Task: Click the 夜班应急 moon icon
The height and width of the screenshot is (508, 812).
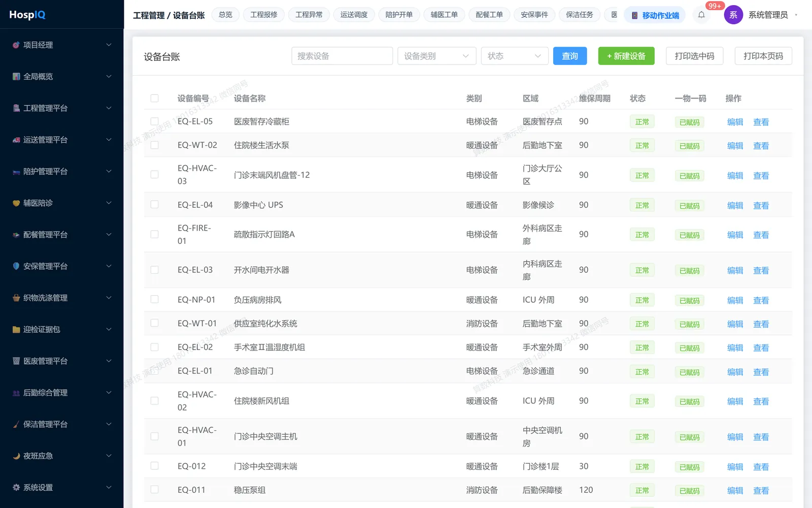Action: [16, 456]
